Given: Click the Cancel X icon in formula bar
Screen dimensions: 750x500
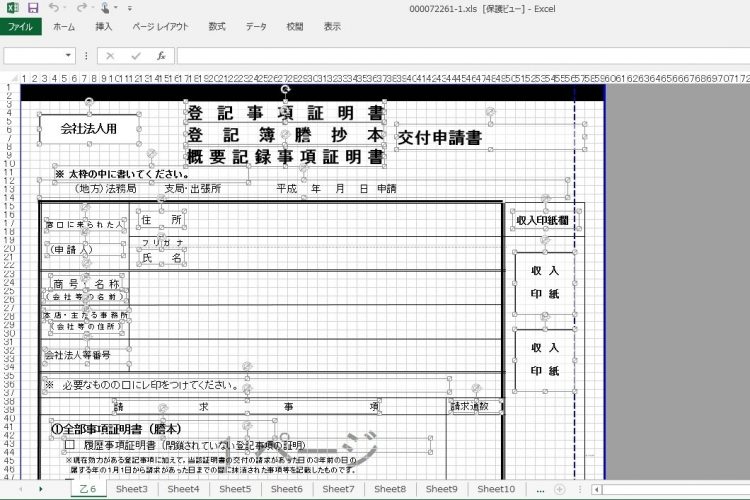Looking at the screenshot, I should [x=111, y=56].
